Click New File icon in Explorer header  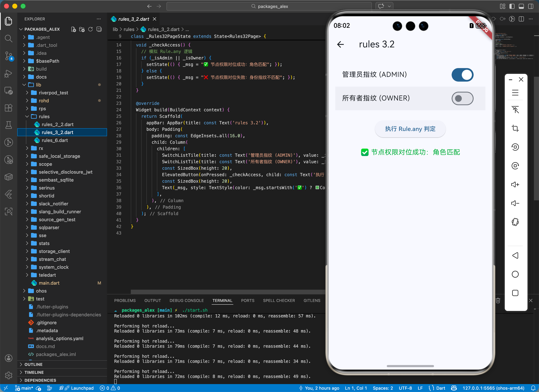tap(73, 29)
